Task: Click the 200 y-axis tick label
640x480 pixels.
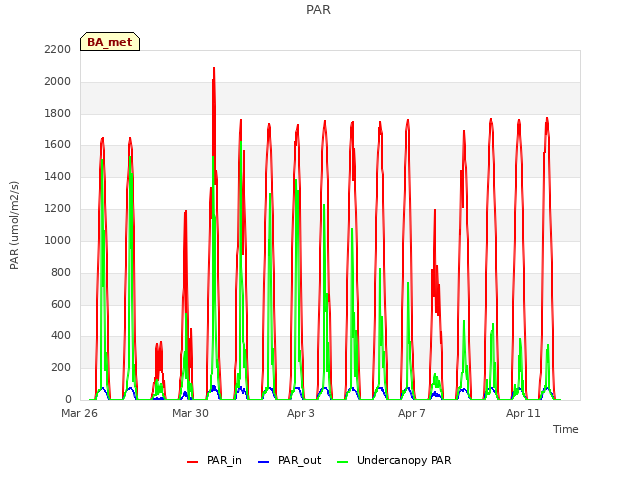Action: point(61,367)
